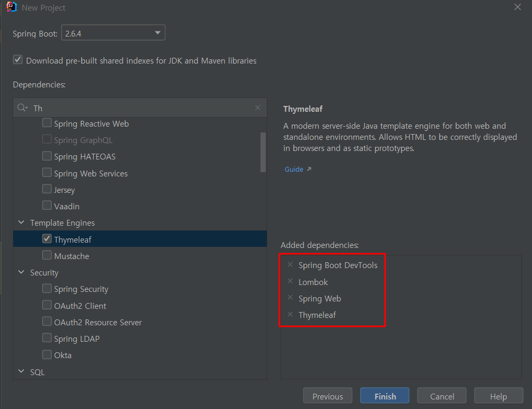Select the Security group label

click(44, 273)
